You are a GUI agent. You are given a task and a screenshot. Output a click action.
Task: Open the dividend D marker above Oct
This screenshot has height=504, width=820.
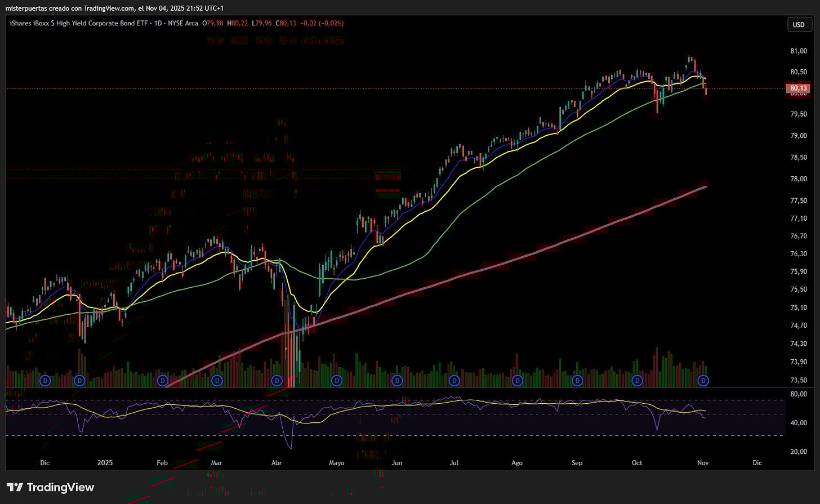click(638, 381)
